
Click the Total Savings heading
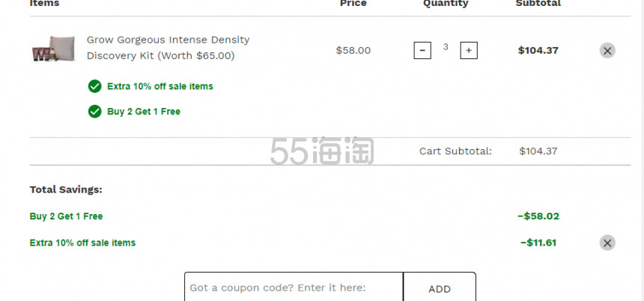[66, 189]
